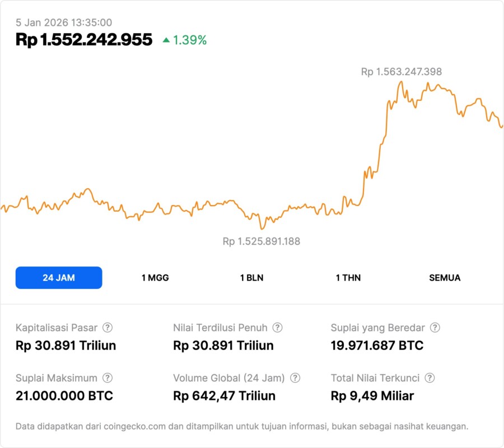Click help icon next to Suplai yang Beredar
504x448 pixels.
435,328
